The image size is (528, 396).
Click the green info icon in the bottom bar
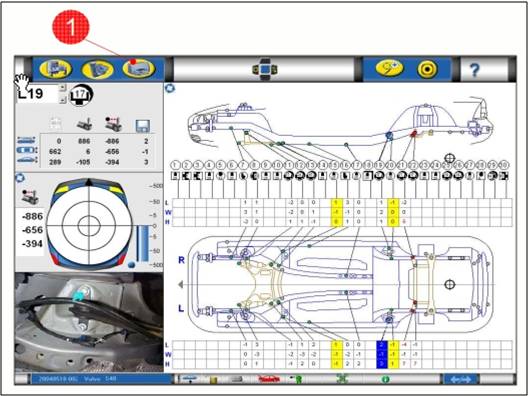[x=386, y=379]
